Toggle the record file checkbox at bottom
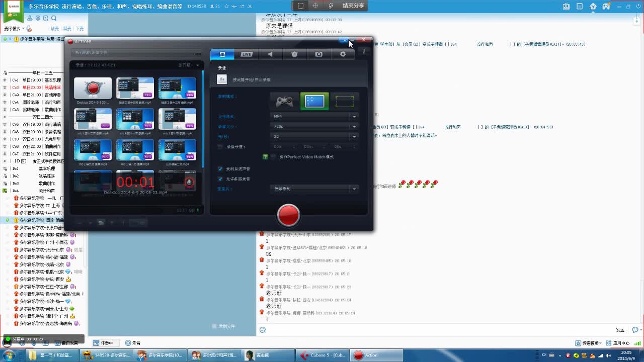This screenshot has width=644, height=362. tap(214, 326)
